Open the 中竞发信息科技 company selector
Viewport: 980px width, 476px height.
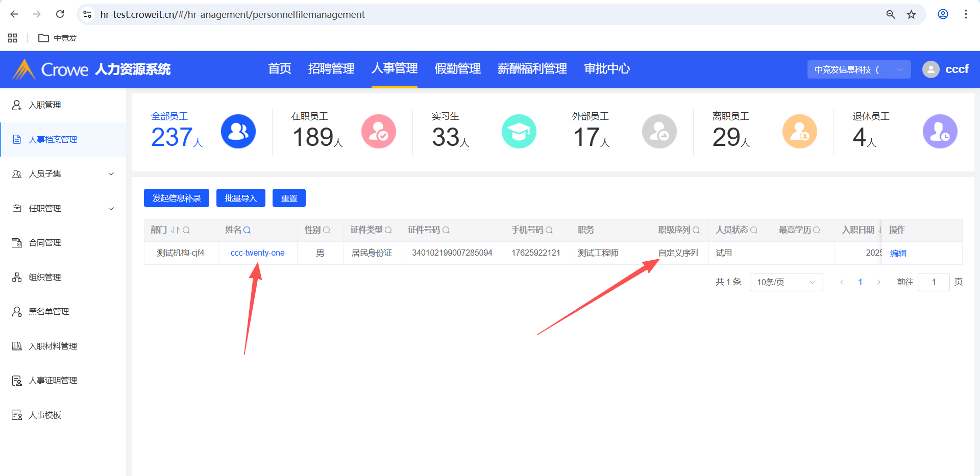859,69
